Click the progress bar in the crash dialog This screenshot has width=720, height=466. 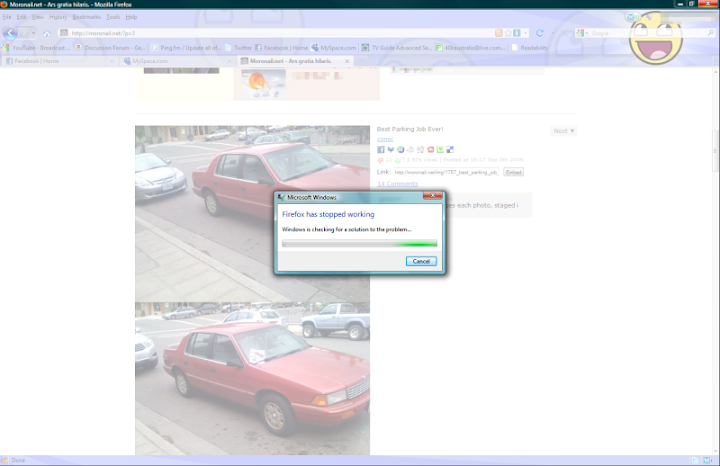359,243
